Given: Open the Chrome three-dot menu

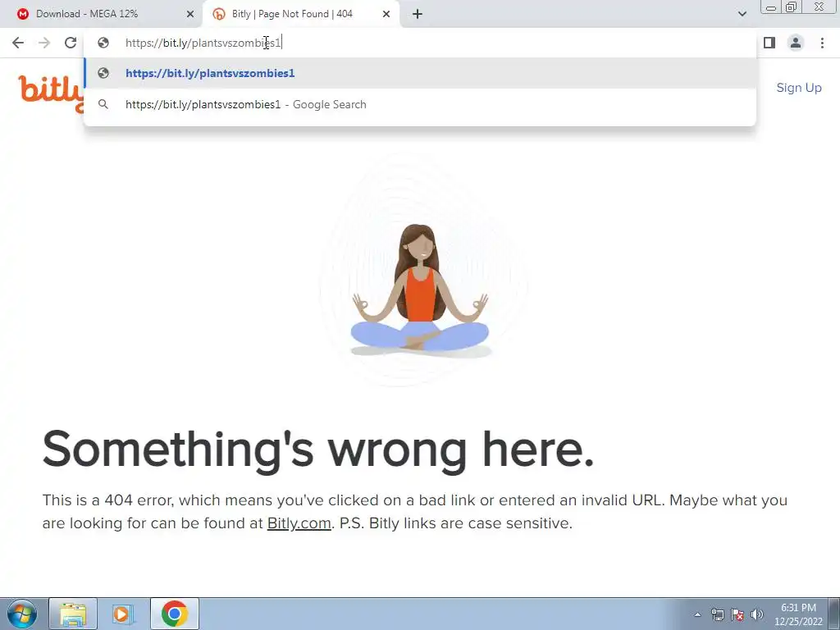Looking at the screenshot, I should click(x=822, y=43).
